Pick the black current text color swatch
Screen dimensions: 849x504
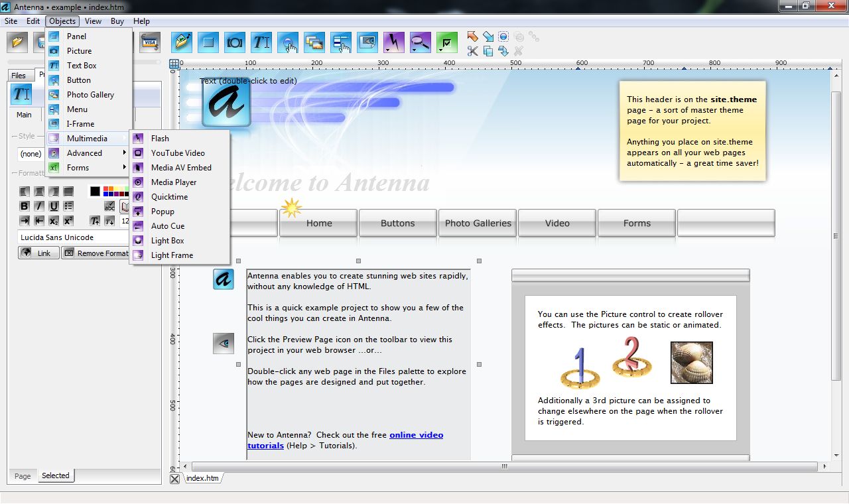tap(95, 192)
